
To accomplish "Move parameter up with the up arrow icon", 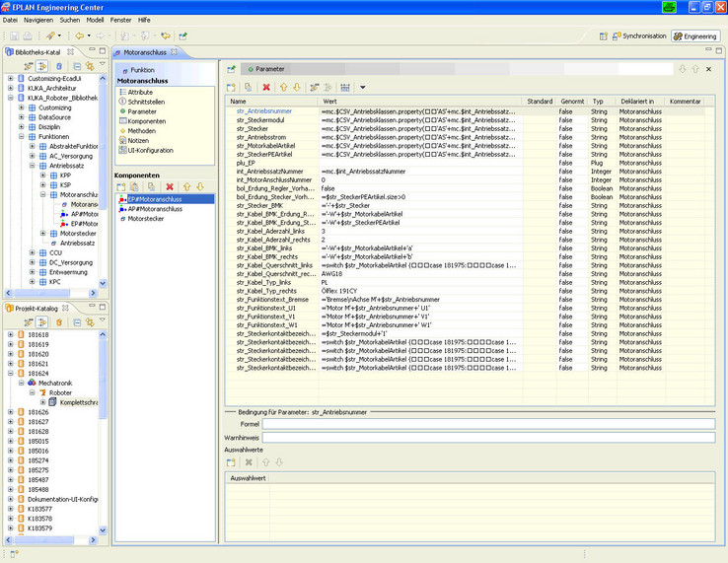I will 283,88.
